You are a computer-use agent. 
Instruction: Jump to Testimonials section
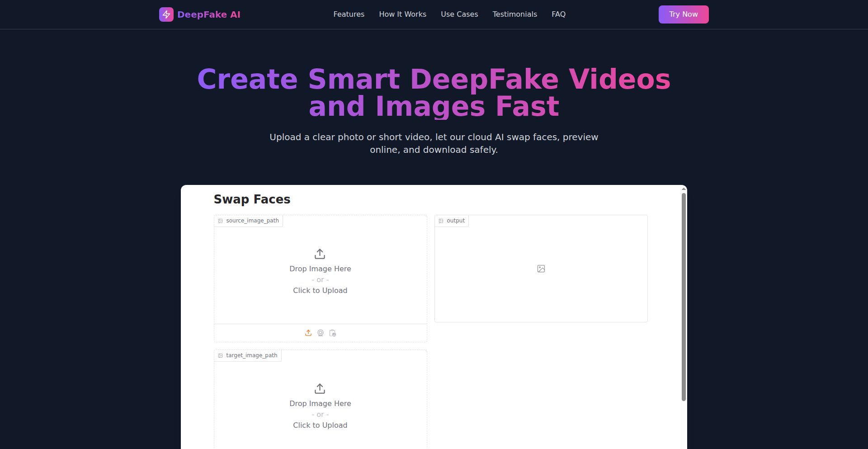[x=515, y=14]
